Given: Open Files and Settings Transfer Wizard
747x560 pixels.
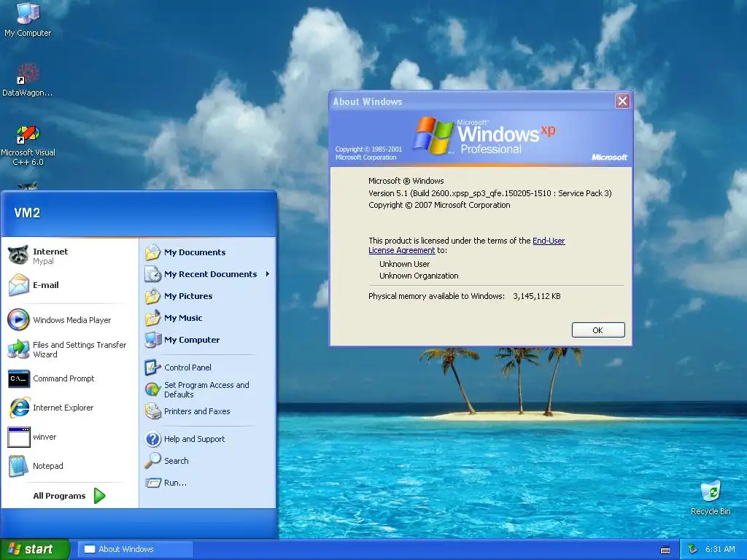Looking at the screenshot, I should (71, 349).
